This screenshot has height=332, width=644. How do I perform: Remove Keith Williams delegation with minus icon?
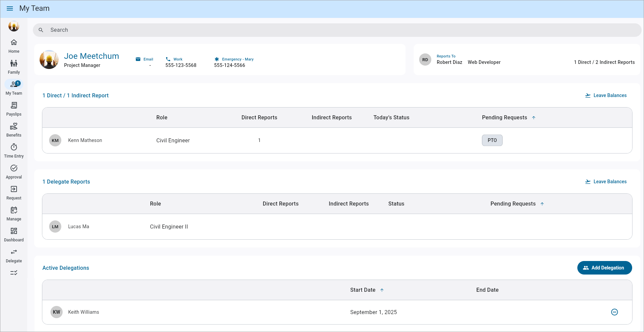tap(614, 312)
